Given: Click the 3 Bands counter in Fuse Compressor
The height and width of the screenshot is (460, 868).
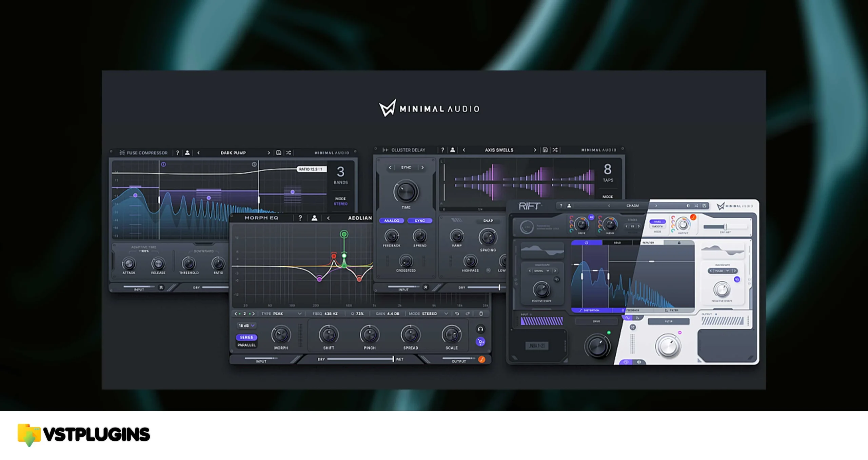Looking at the screenshot, I should coord(341,175).
